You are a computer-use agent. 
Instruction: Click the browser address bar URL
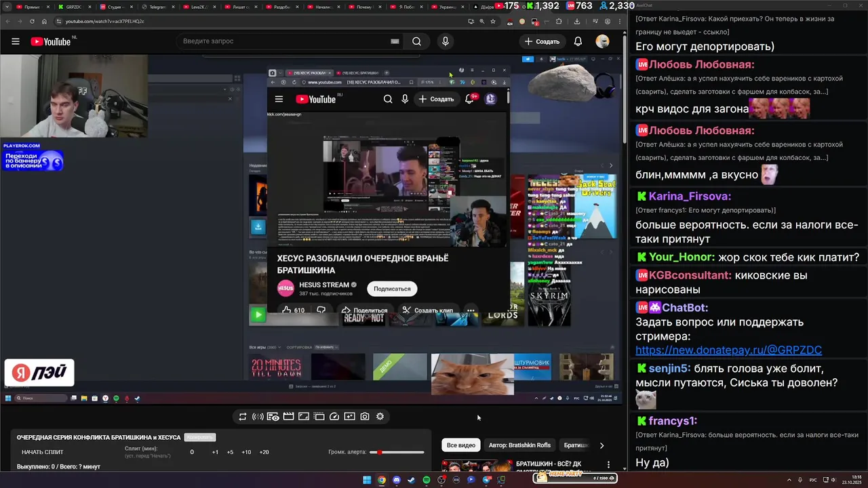(x=105, y=21)
